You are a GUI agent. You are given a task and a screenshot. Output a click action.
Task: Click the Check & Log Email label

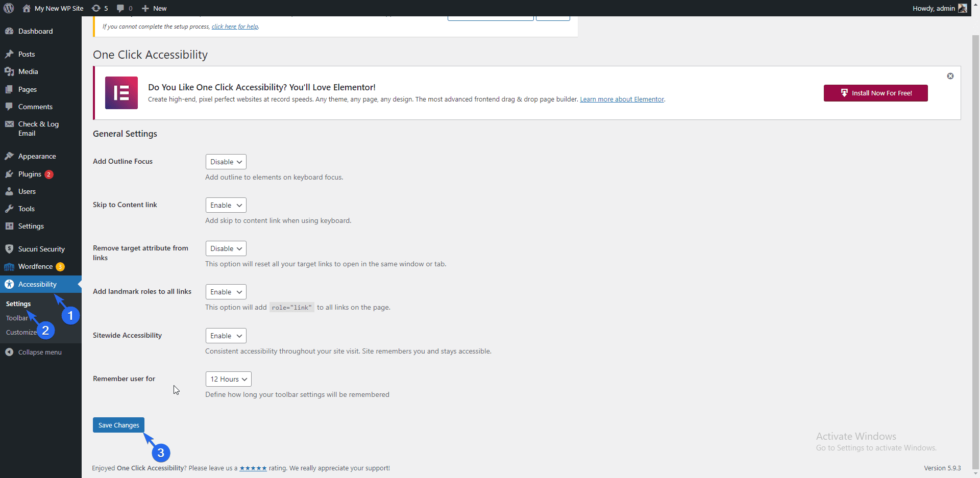38,129
